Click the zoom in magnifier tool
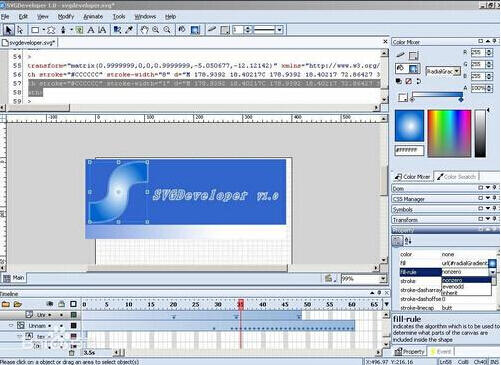 156,30
